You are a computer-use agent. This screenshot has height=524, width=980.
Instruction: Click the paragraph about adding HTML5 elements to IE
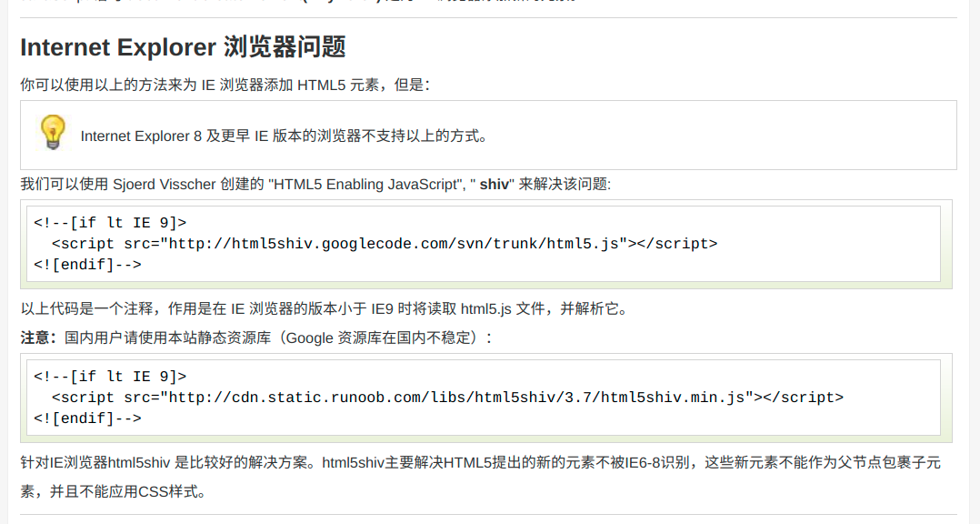tap(224, 85)
